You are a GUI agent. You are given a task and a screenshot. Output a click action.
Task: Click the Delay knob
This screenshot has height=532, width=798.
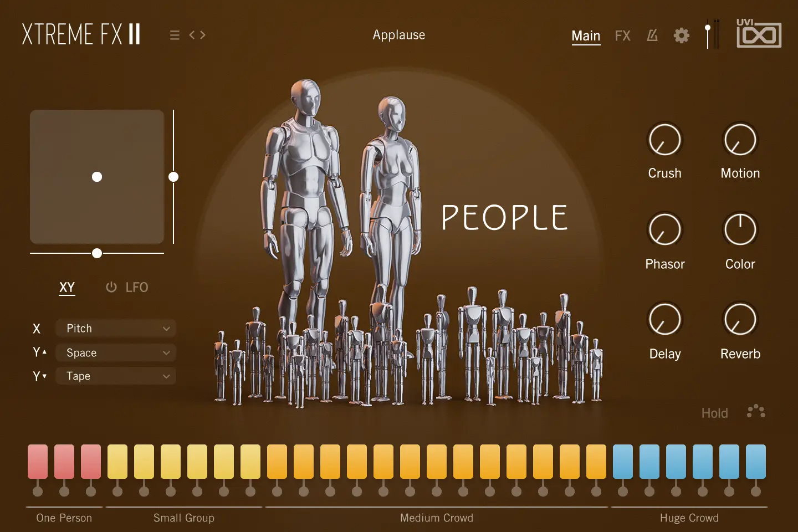point(664,319)
